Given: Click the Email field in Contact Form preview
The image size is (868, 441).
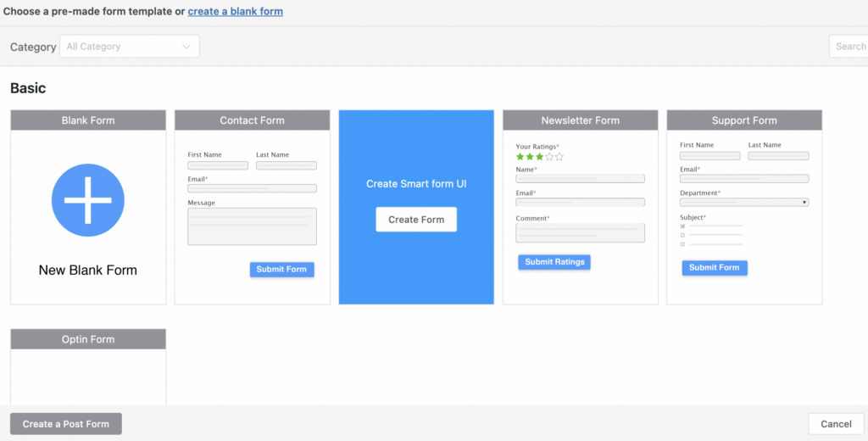Looking at the screenshot, I should (252, 188).
